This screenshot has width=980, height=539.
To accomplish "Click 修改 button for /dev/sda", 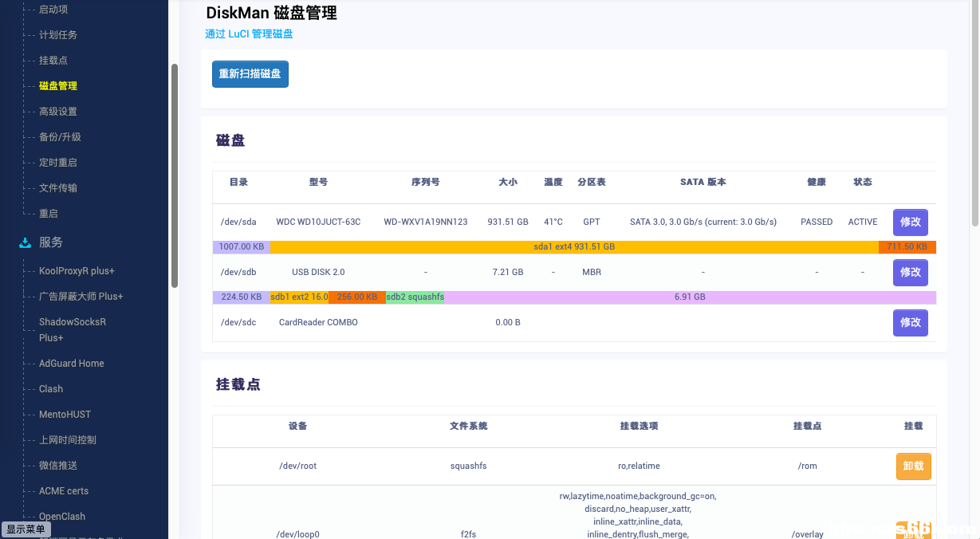I will click(x=910, y=222).
